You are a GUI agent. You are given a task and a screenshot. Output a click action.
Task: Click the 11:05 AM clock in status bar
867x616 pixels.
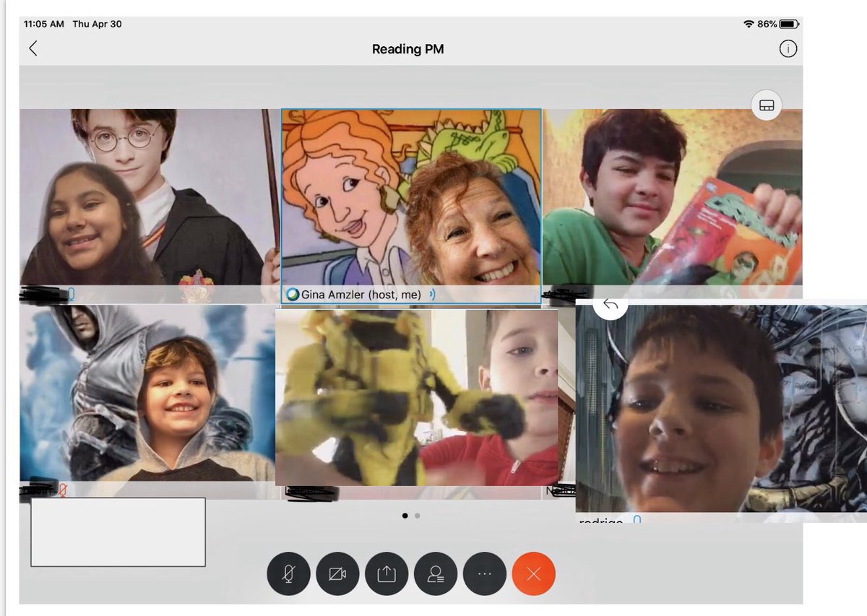[x=43, y=24]
